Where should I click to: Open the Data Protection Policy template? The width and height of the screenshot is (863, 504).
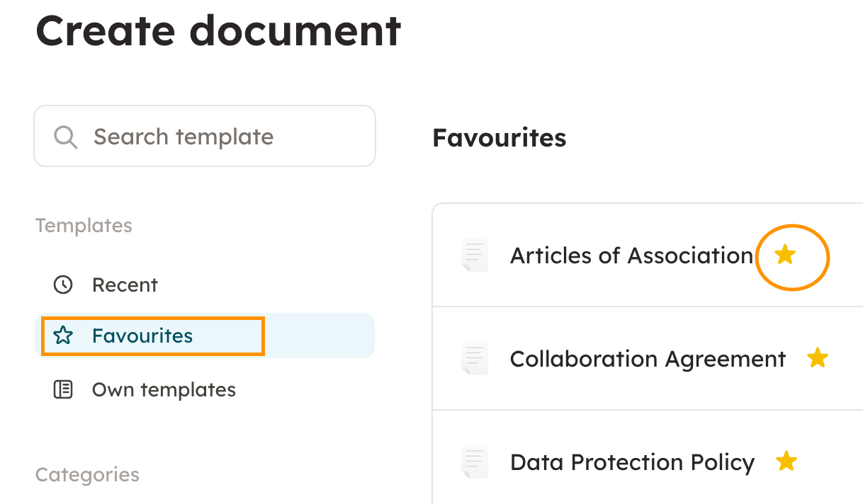point(632,462)
